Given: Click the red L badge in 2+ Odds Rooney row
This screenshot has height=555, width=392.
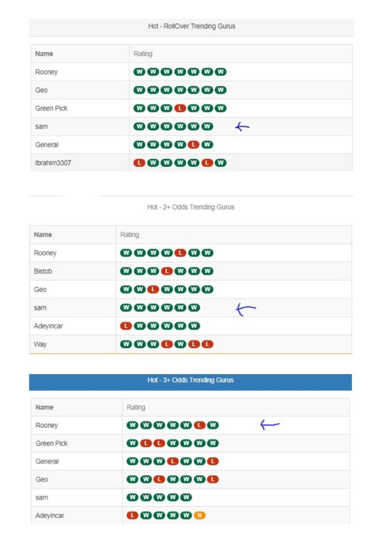Looking at the screenshot, I should pos(180,253).
